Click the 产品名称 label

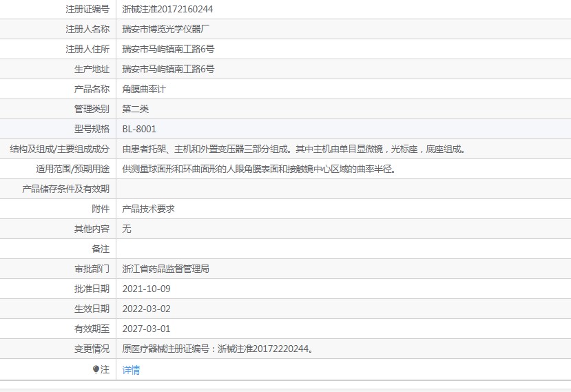(92, 90)
